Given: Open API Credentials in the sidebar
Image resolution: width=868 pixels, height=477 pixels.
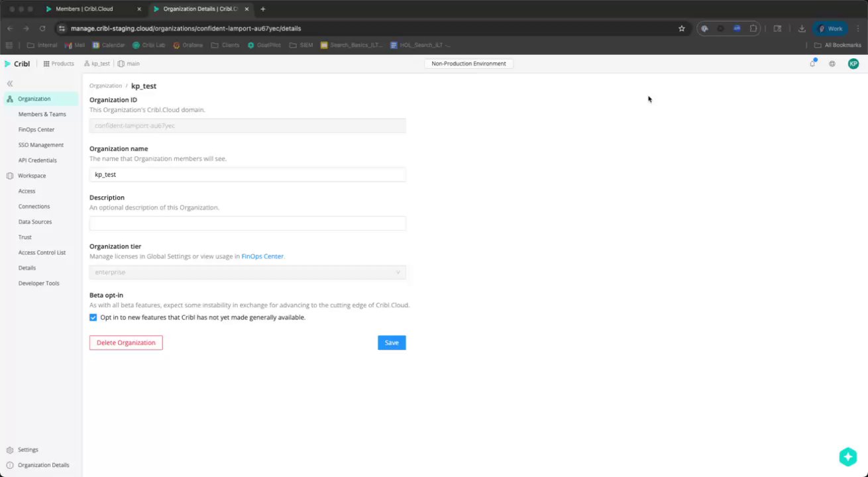Looking at the screenshot, I should coord(38,160).
